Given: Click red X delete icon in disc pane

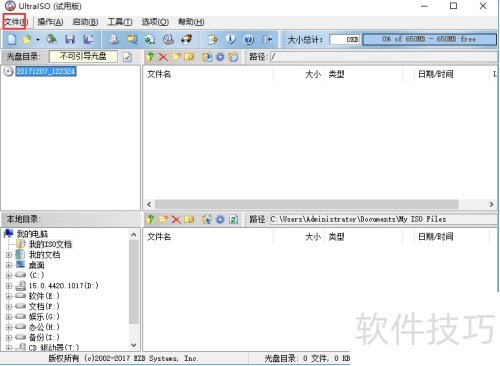Looking at the screenshot, I should 163,57.
